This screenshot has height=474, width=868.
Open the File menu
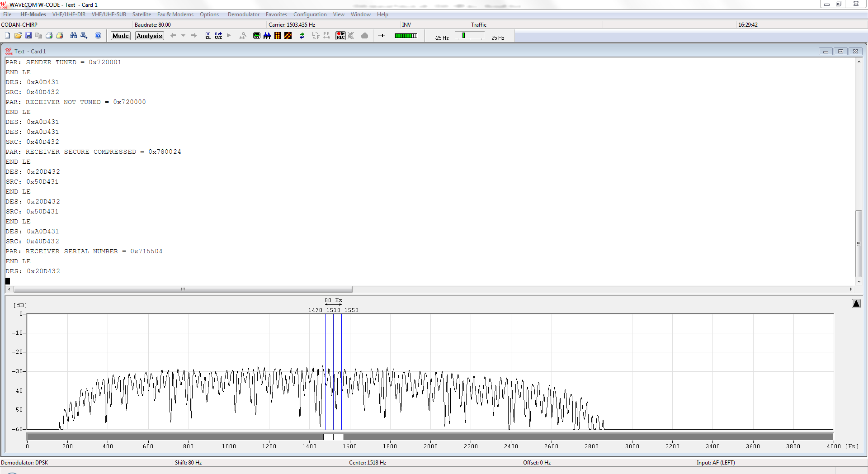[7, 14]
